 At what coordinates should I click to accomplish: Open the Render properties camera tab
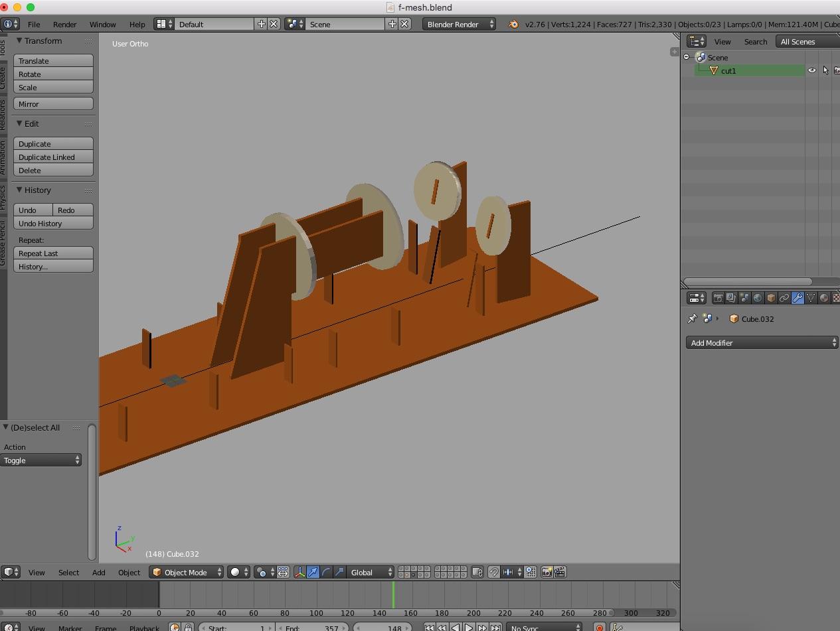(x=718, y=299)
